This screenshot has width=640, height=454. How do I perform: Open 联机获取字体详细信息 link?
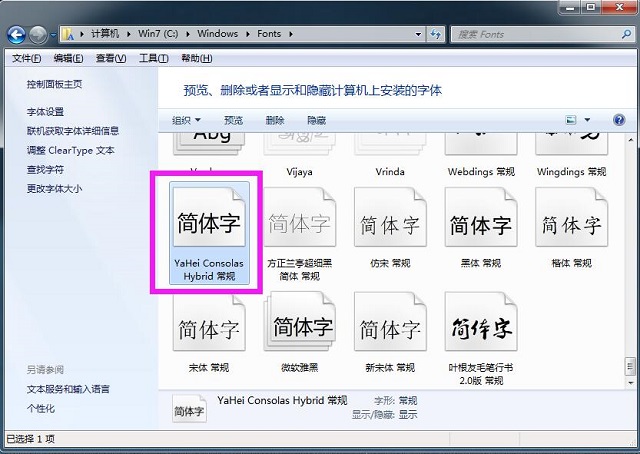pyautogui.click(x=73, y=131)
